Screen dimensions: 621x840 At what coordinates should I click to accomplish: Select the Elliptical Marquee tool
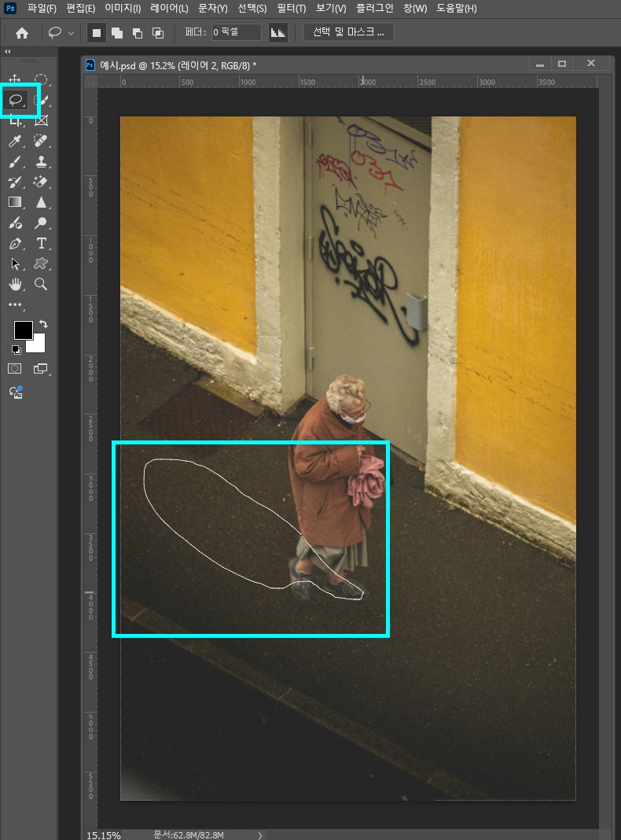pos(41,79)
